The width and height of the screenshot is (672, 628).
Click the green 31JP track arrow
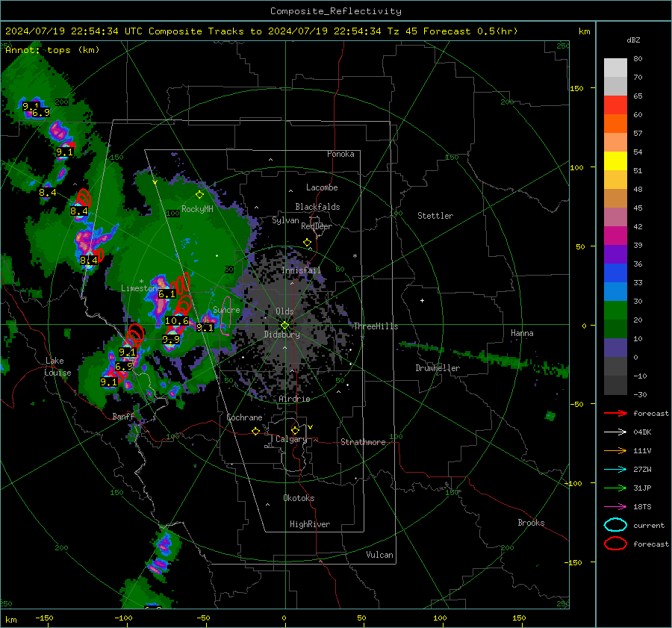615,488
